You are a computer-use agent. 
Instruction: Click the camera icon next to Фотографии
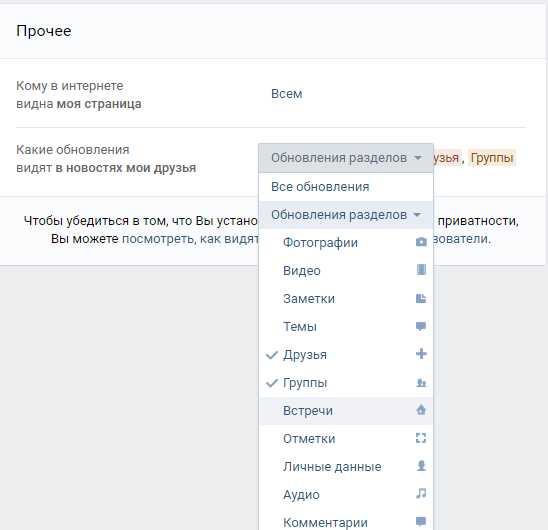[421, 242]
